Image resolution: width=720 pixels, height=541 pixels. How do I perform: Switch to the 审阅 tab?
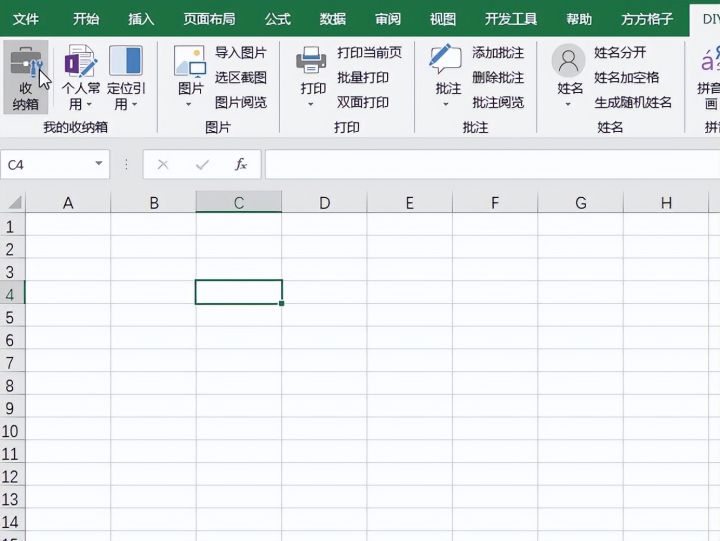coord(388,19)
